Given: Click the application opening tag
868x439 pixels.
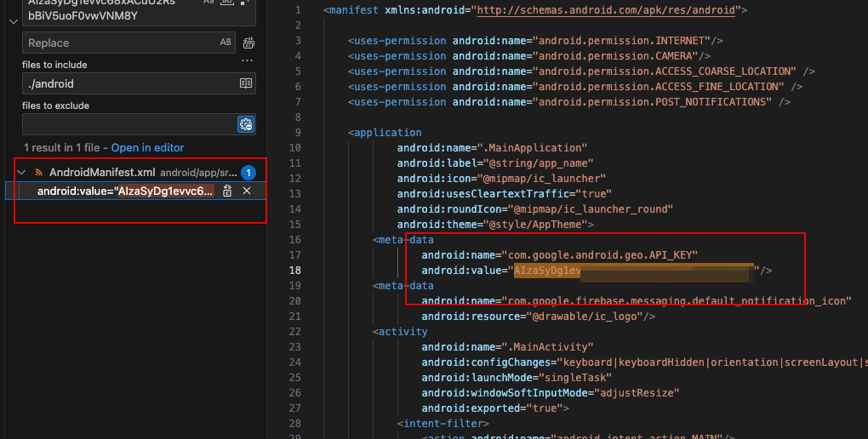Looking at the screenshot, I should [x=385, y=133].
